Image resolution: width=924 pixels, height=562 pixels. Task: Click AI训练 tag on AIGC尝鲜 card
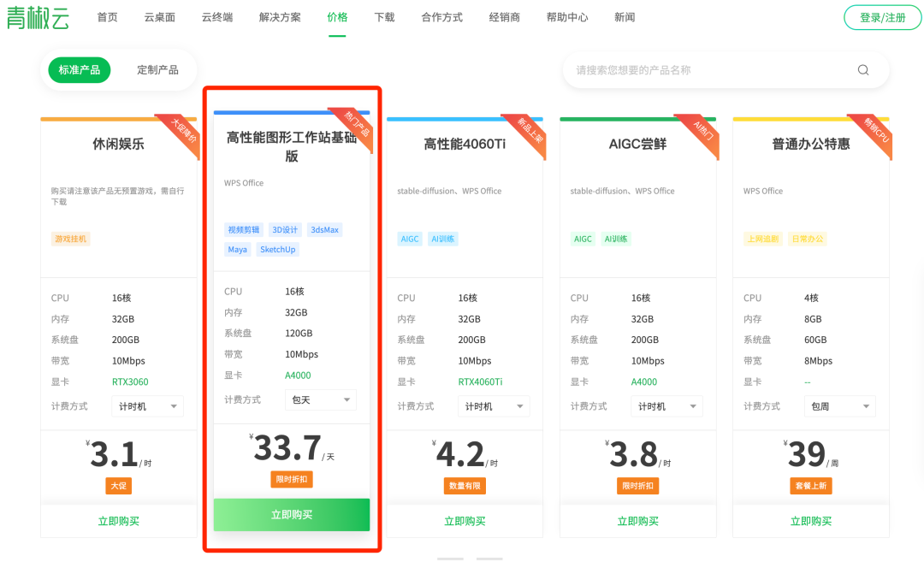(616, 239)
